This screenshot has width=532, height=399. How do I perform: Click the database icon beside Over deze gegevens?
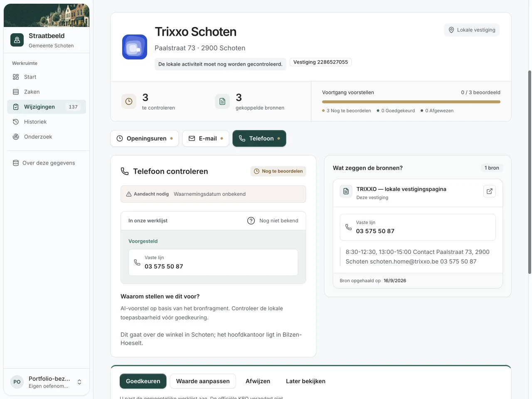tap(16, 163)
